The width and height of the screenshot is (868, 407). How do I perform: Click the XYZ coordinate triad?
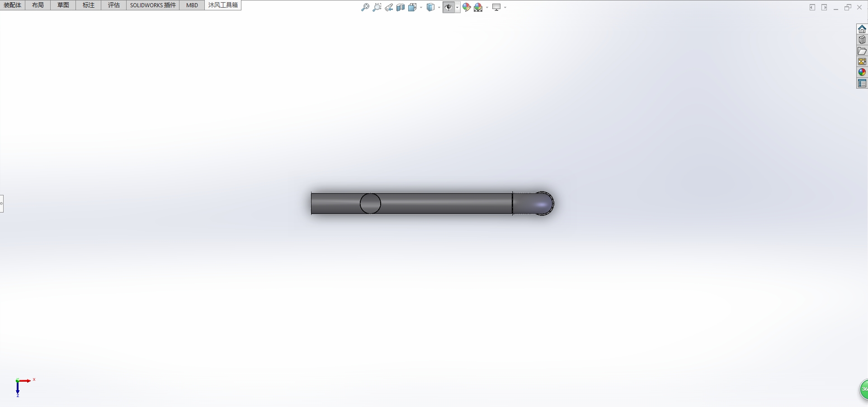[x=24, y=388]
